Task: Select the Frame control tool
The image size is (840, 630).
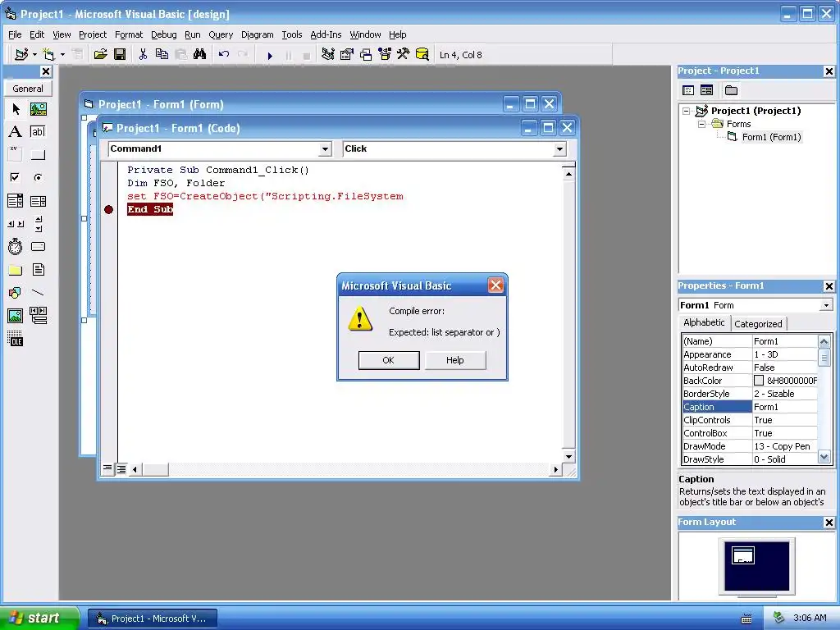Action: click(x=16, y=154)
